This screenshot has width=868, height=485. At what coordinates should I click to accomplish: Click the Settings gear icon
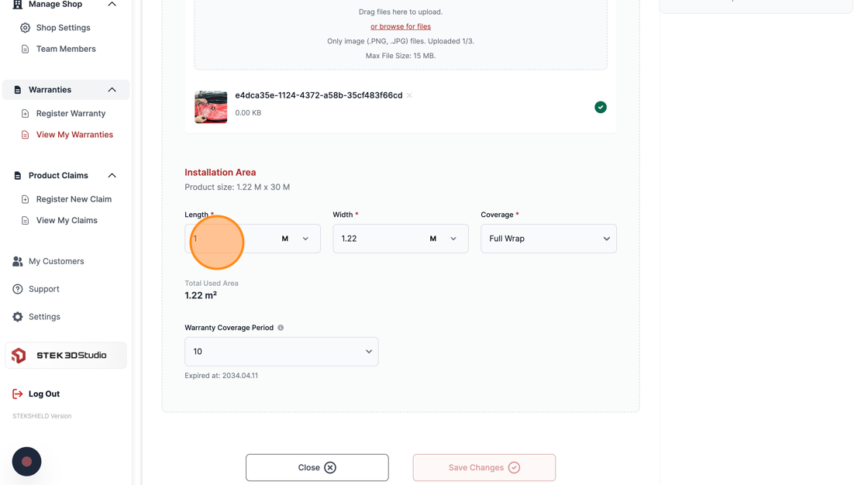click(18, 317)
